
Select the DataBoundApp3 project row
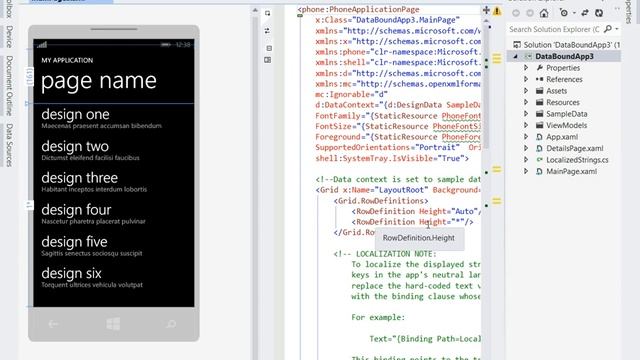pos(564,56)
